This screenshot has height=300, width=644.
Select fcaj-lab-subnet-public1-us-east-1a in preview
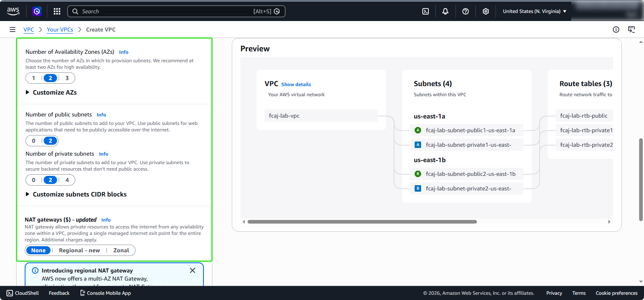pos(467,130)
